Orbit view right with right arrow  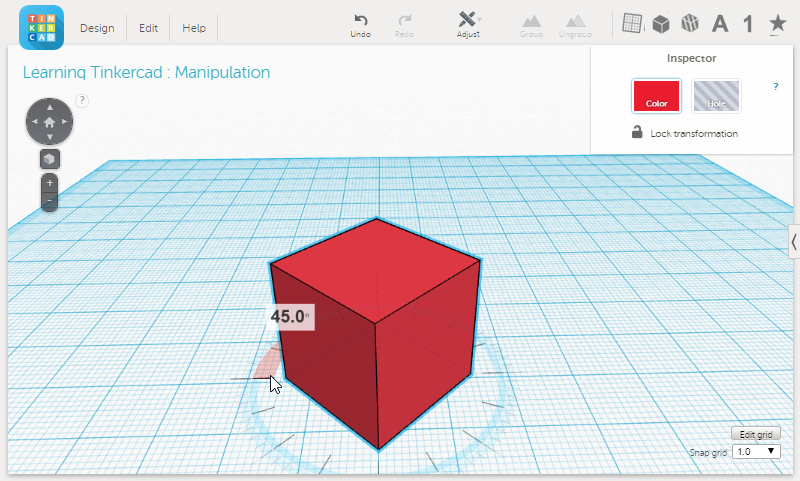(x=65, y=121)
